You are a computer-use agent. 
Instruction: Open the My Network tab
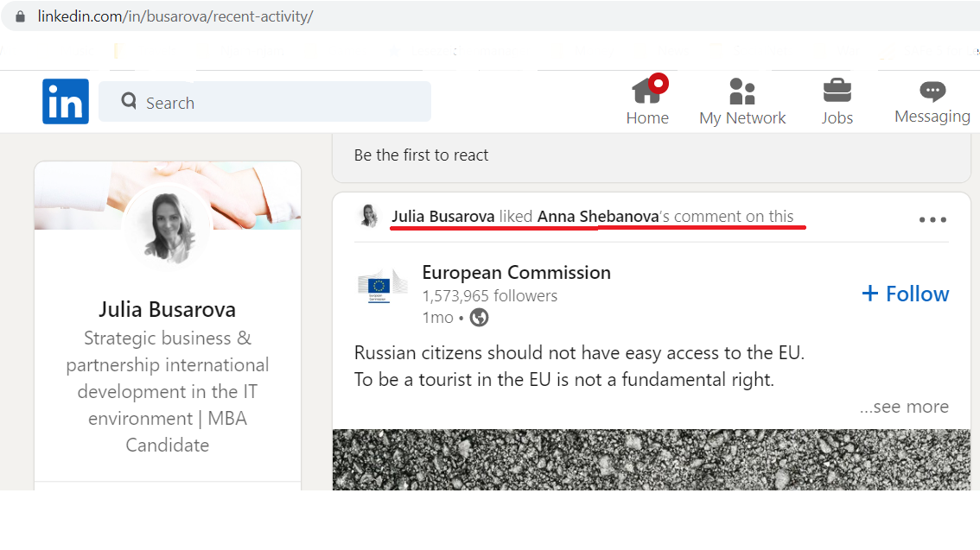click(742, 102)
